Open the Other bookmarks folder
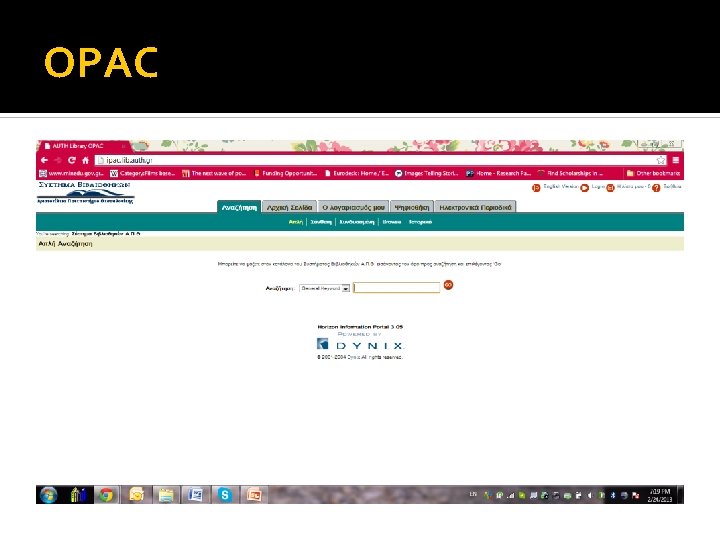 [653, 173]
